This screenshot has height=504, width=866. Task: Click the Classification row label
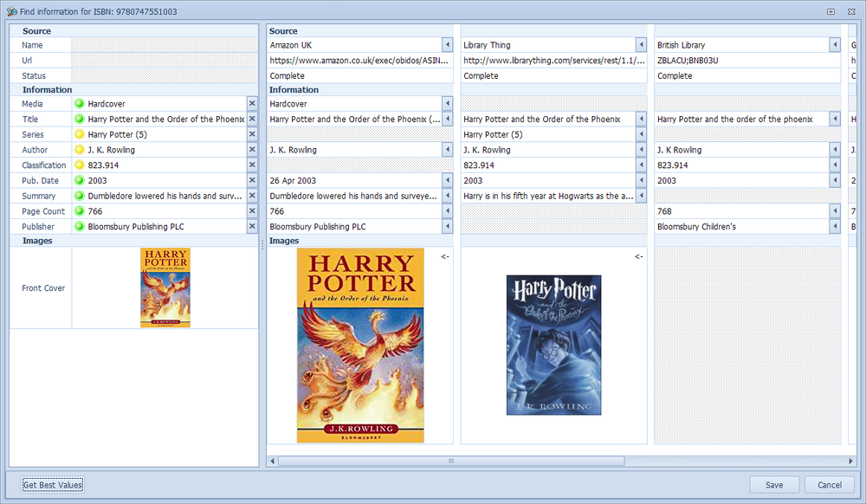click(x=43, y=165)
